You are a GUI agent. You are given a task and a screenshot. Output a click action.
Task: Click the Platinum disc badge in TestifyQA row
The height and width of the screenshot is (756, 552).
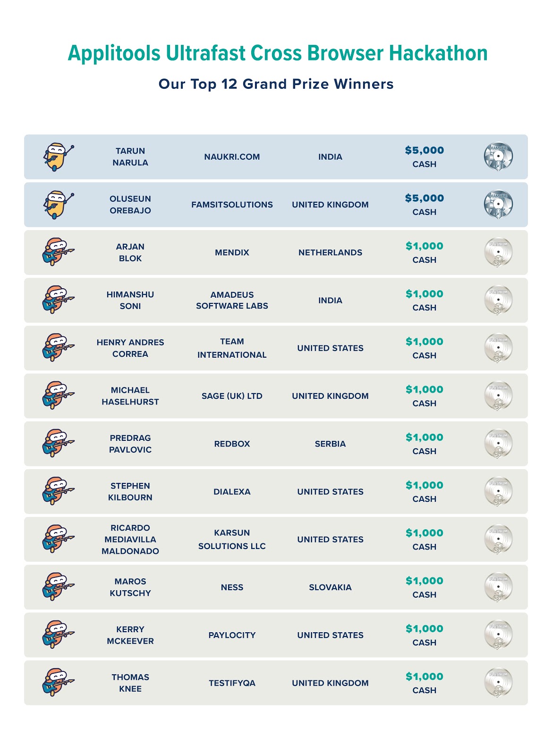[x=498, y=683]
